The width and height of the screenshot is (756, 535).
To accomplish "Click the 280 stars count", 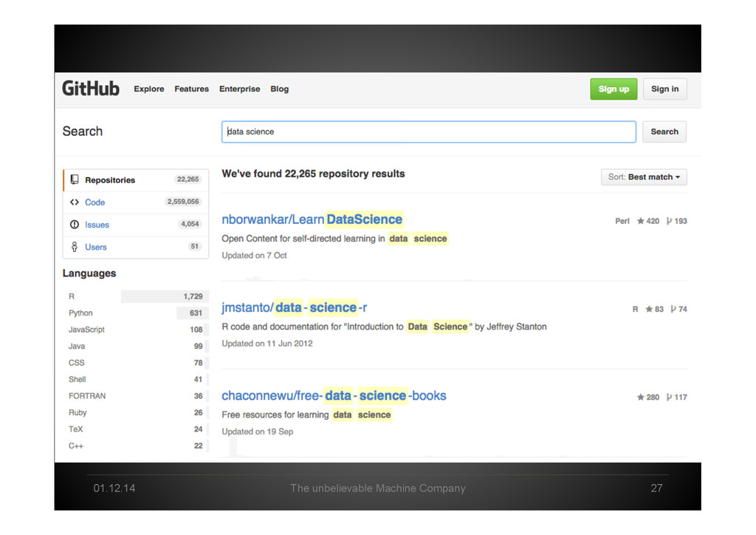I will pyautogui.click(x=653, y=397).
